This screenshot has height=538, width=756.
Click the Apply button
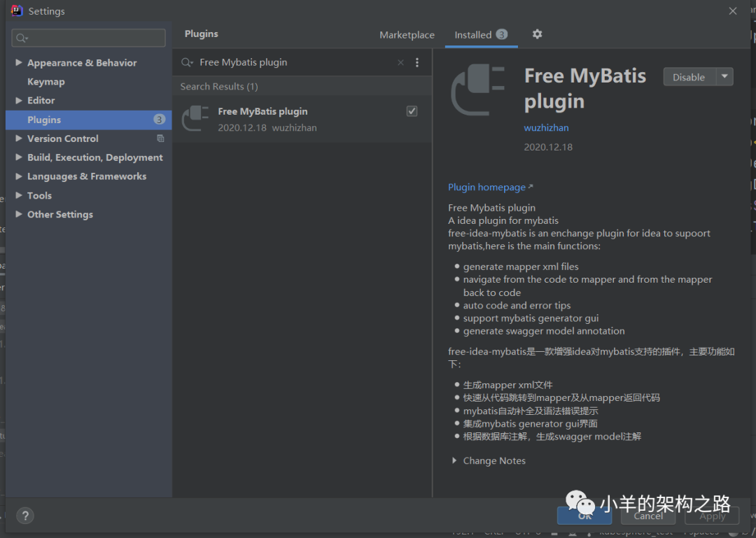pyautogui.click(x=712, y=516)
